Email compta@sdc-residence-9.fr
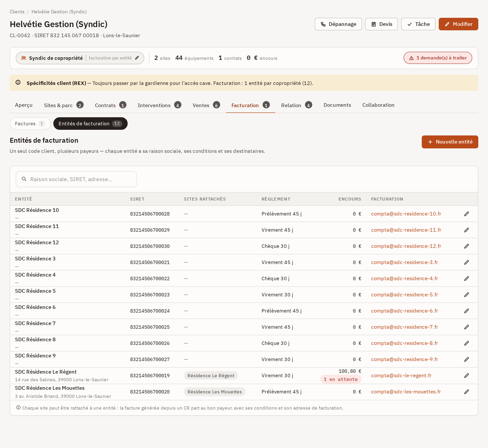 [x=404, y=359]
